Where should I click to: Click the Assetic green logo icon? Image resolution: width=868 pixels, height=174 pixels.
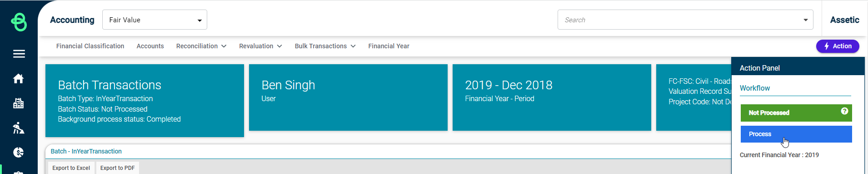19,21
